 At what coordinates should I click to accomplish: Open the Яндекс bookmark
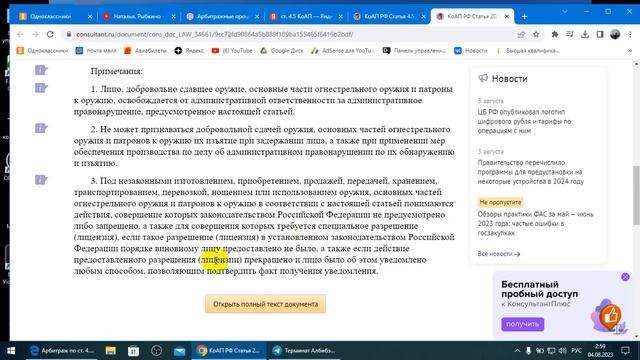coord(189,51)
